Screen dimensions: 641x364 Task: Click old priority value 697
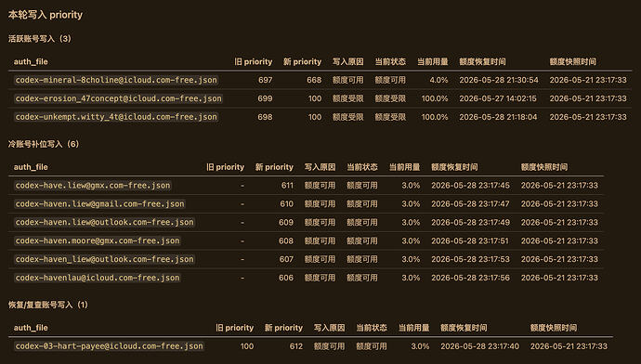[x=266, y=80]
